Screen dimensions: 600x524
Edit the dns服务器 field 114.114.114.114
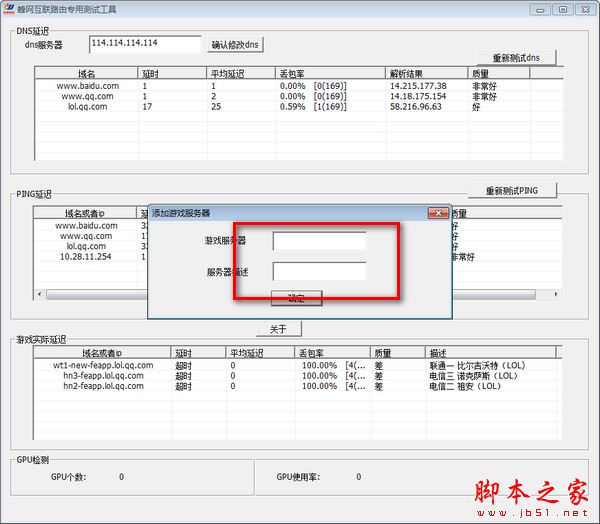click(145, 44)
